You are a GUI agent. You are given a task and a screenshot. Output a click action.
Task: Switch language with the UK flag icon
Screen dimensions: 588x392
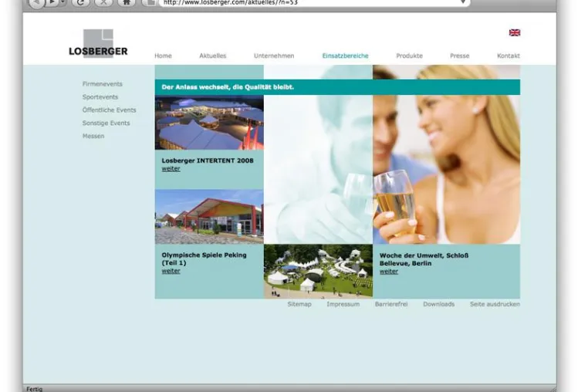coord(515,32)
